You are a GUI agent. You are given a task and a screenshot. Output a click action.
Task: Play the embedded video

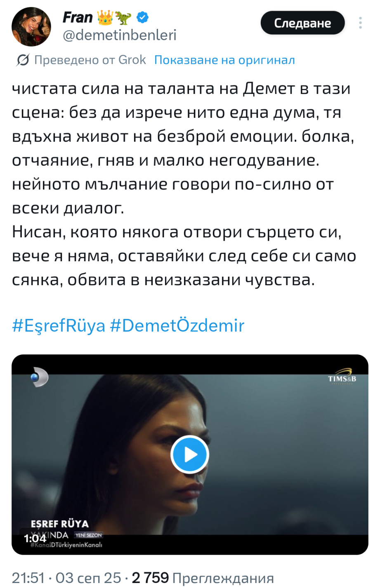[190, 454]
